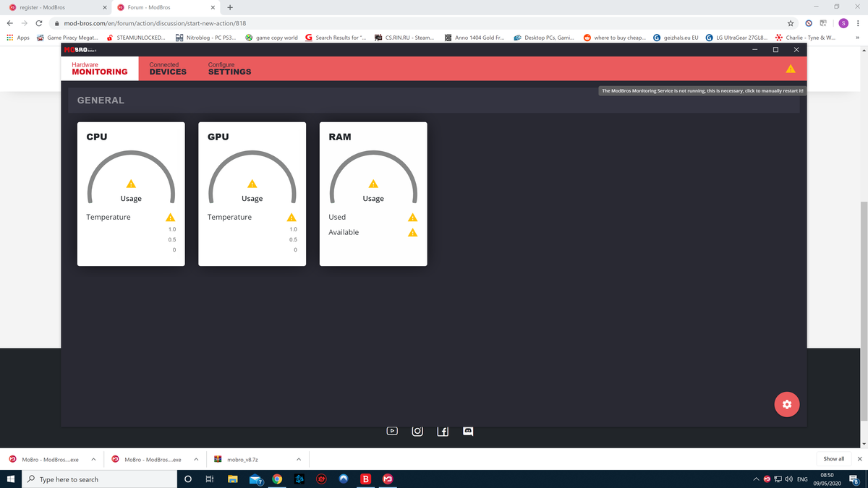Open the Windows notification center
The width and height of the screenshot is (868, 488).
tap(854, 479)
